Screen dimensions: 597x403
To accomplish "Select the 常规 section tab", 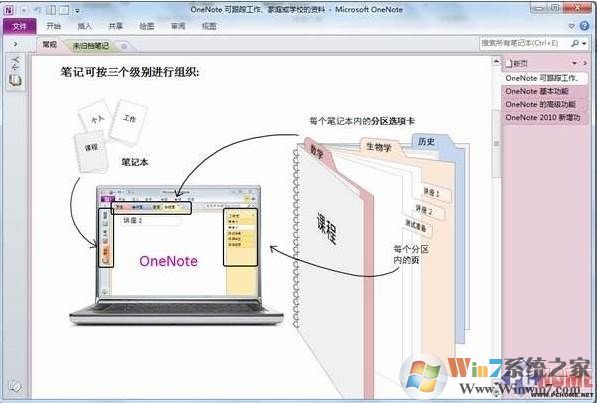I will [49, 45].
